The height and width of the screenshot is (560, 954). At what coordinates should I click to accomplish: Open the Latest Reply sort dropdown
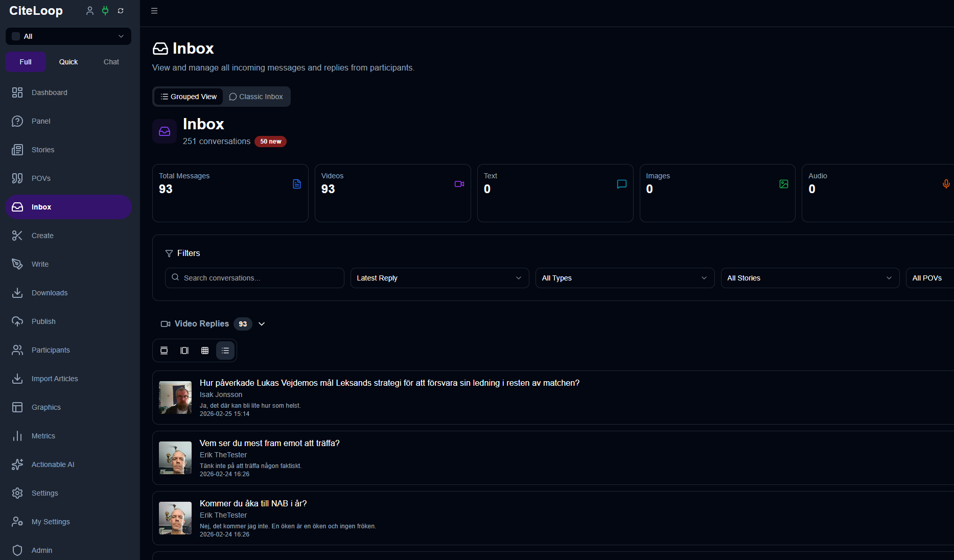pos(439,278)
